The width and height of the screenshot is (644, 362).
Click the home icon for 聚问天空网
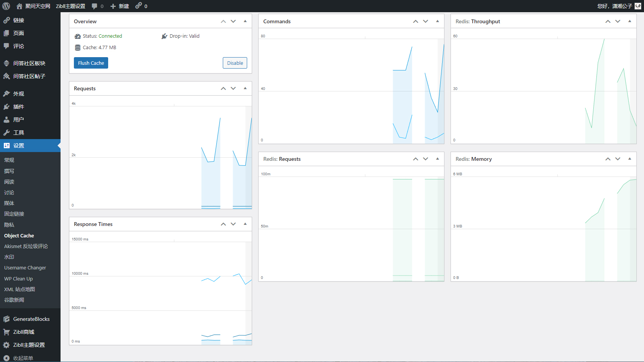coord(19,6)
